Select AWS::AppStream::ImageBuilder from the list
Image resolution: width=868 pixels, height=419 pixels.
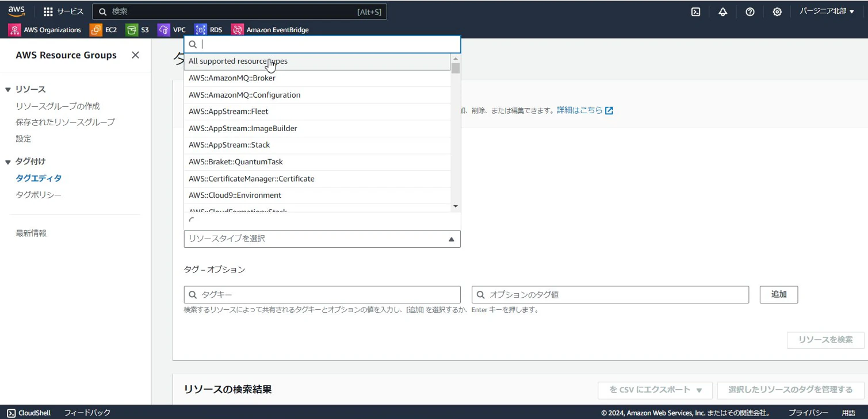click(317, 128)
